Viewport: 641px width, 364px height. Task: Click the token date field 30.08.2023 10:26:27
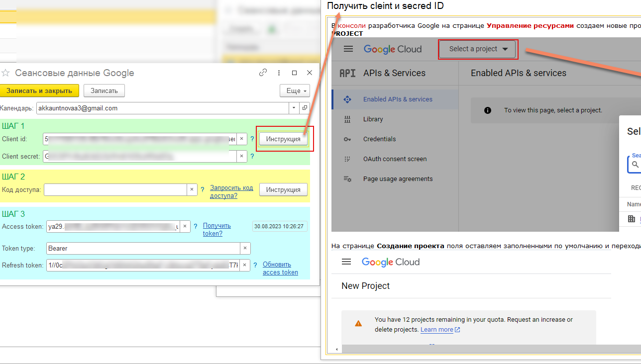click(x=280, y=226)
